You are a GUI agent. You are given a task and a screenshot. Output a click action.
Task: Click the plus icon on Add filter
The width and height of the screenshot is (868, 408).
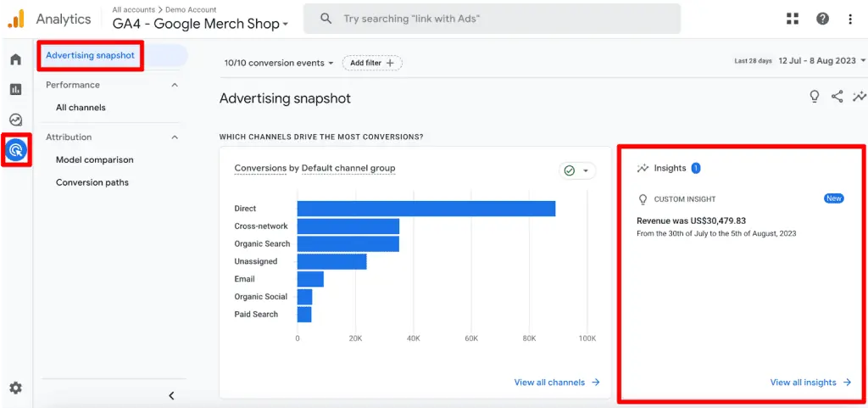[390, 63]
